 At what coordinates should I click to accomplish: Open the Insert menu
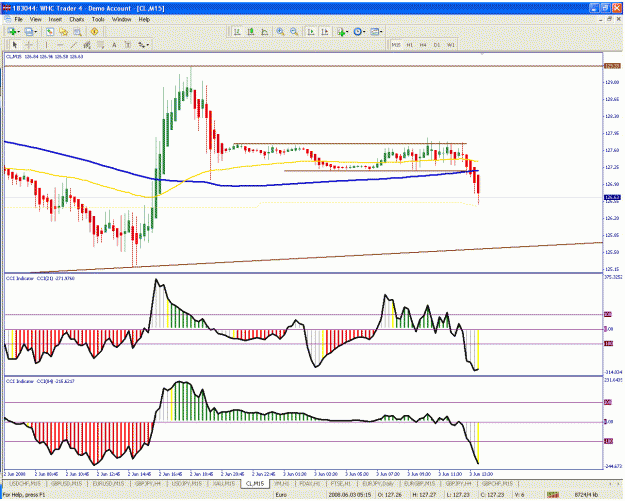pos(55,19)
